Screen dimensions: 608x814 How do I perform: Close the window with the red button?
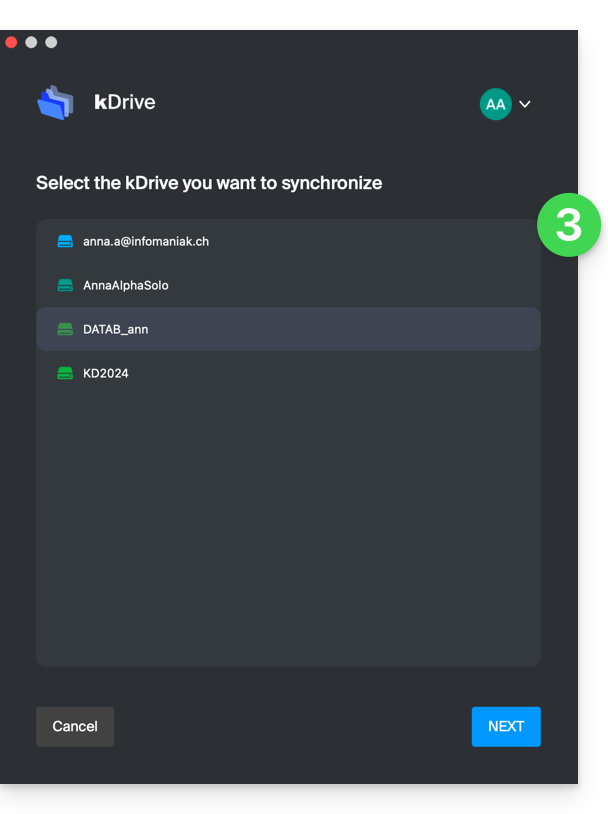point(11,42)
